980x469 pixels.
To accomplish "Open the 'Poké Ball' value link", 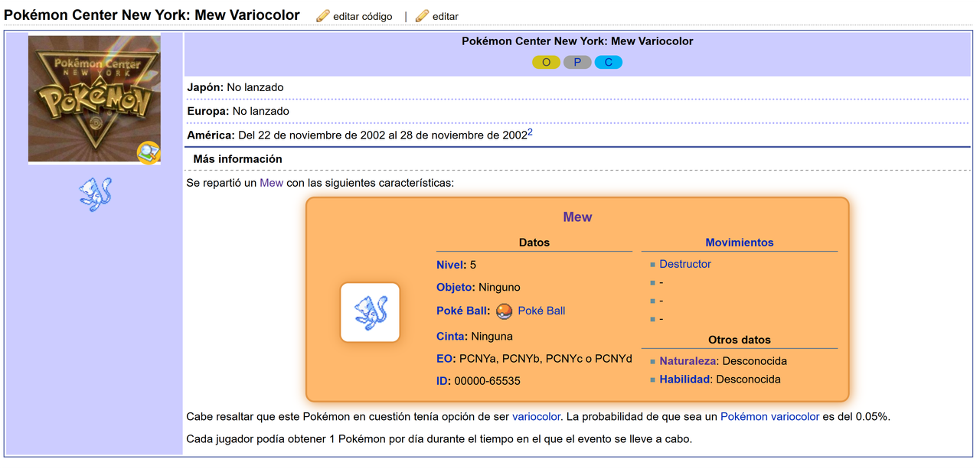I will click(541, 311).
